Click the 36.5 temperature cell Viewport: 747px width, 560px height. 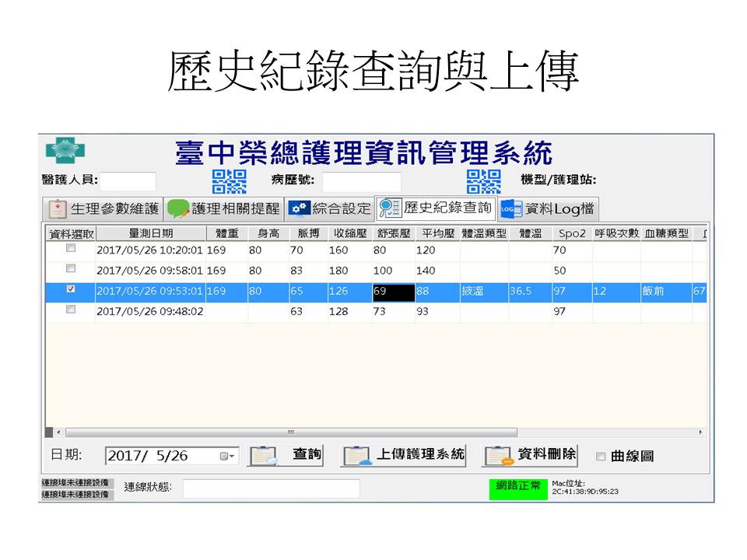point(530,292)
